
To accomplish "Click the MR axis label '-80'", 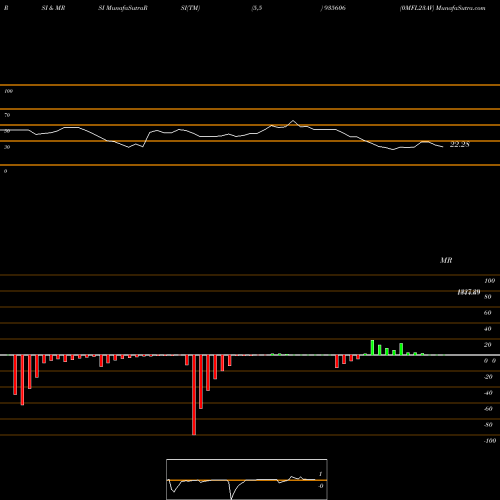I will click(x=488, y=425).
